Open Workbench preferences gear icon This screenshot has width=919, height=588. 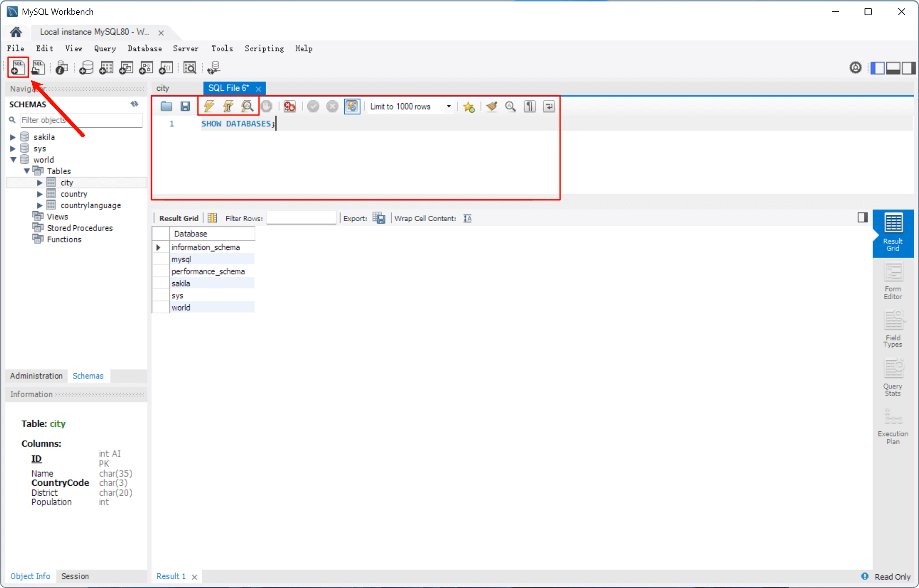pyautogui.click(x=856, y=68)
